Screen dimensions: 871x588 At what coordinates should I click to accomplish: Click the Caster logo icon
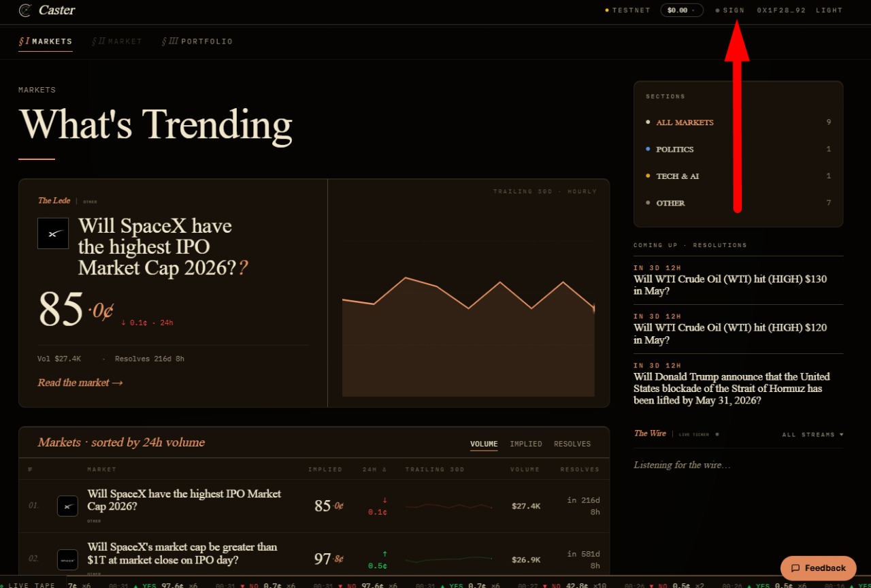(x=25, y=10)
